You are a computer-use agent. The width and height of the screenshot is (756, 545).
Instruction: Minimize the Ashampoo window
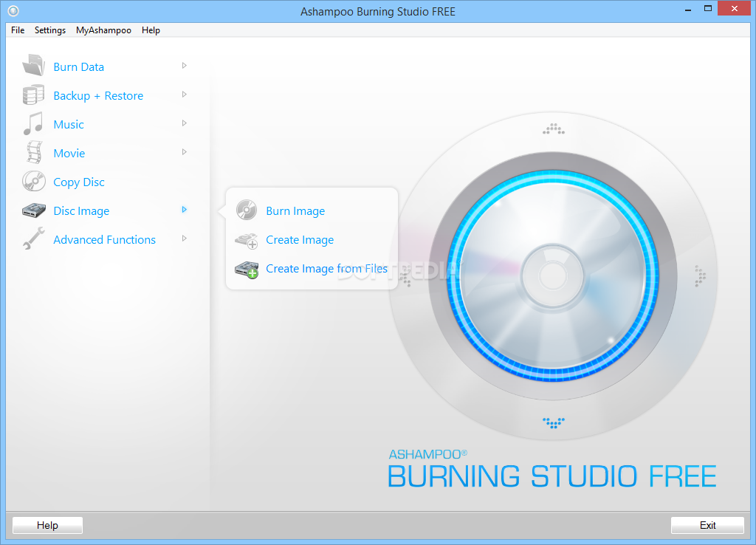point(688,9)
